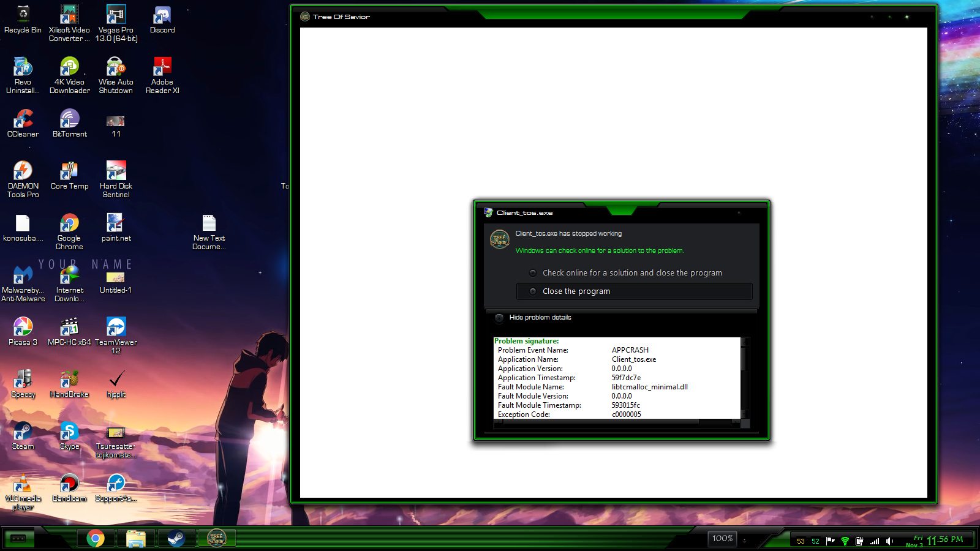The width and height of the screenshot is (980, 551).
Task: Click the 100% battery indicator on taskbar
Action: click(723, 539)
